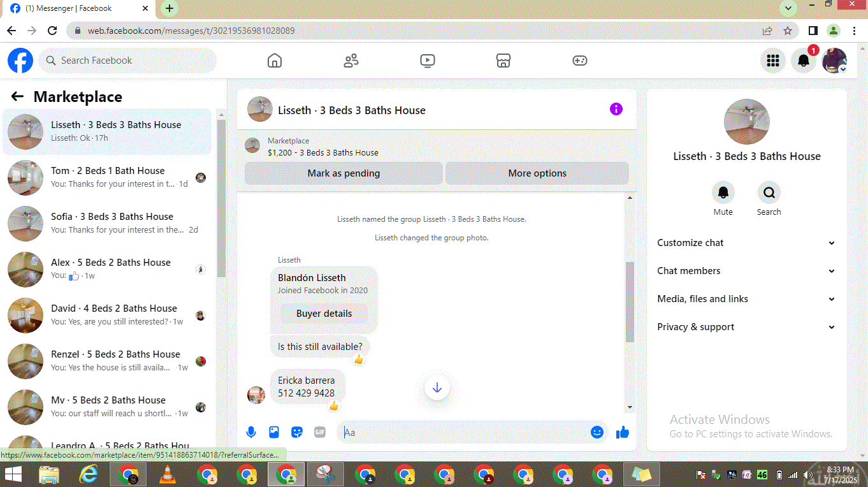
Task: Click the Ericka barrera 512 429 9428 message
Action: pyautogui.click(x=308, y=386)
